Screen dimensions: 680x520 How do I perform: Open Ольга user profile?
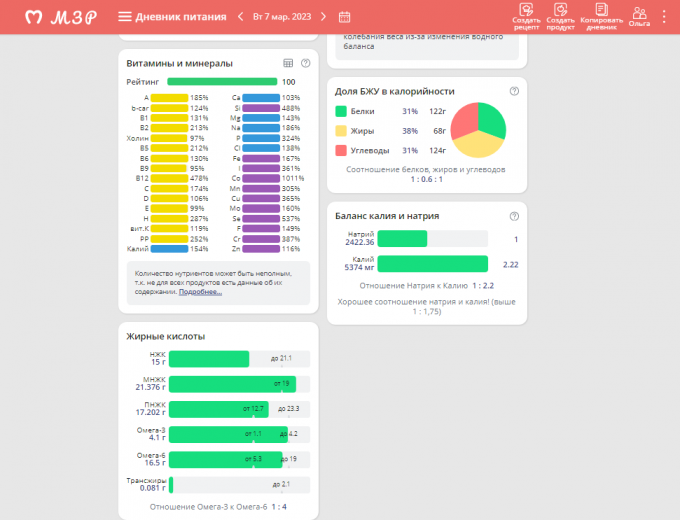click(639, 16)
